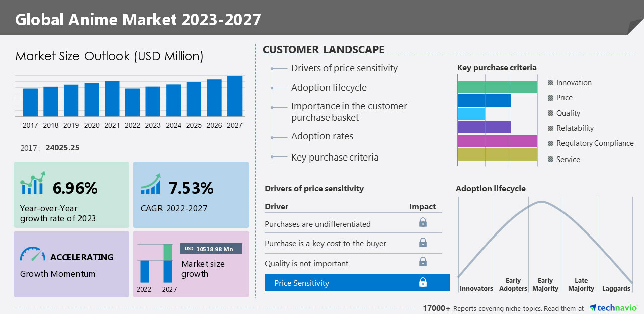Expand Drivers of price sensitivity item
The height and width of the screenshot is (314, 644).
(344, 68)
